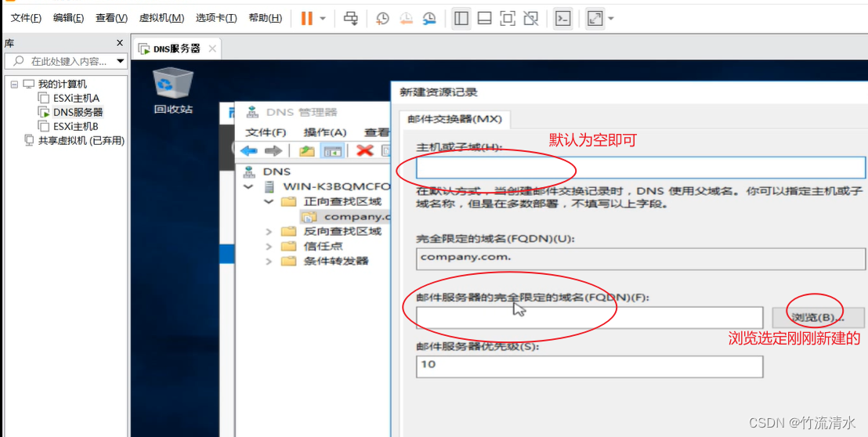Image resolution: width=868 pixels, height=437 pixels.
Task: Expand the 条件转发器 node
Action: pos(269,261)
